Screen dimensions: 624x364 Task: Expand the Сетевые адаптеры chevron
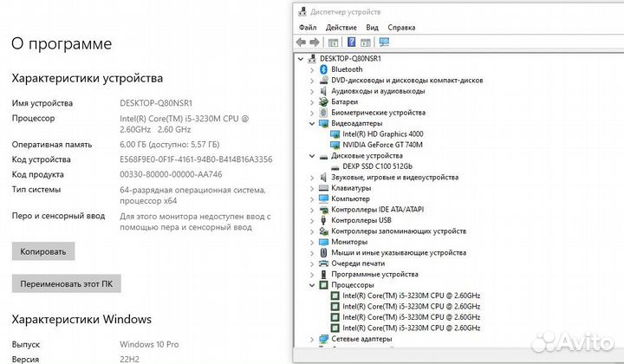click(312, 340)
